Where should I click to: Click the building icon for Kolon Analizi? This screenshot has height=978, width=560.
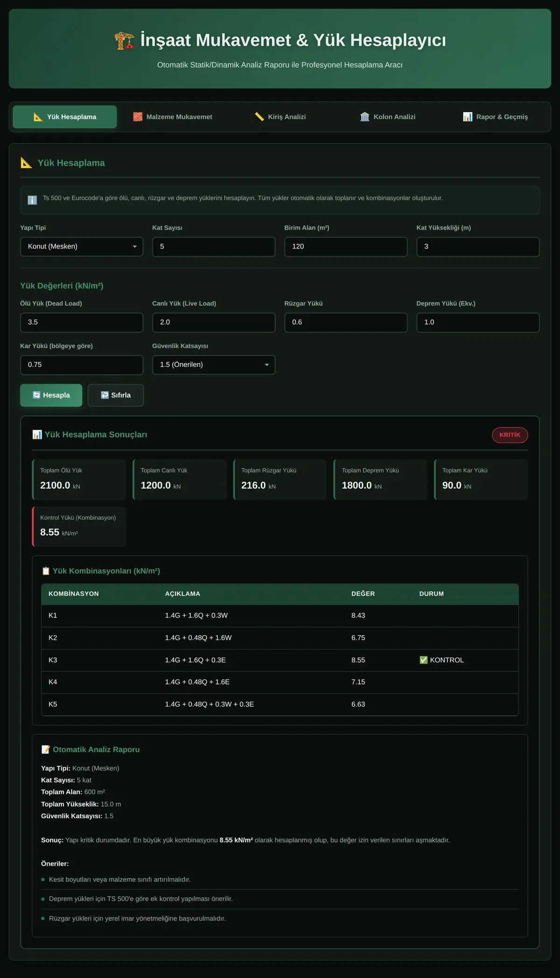pyautogui.click(x=365, y=117)
